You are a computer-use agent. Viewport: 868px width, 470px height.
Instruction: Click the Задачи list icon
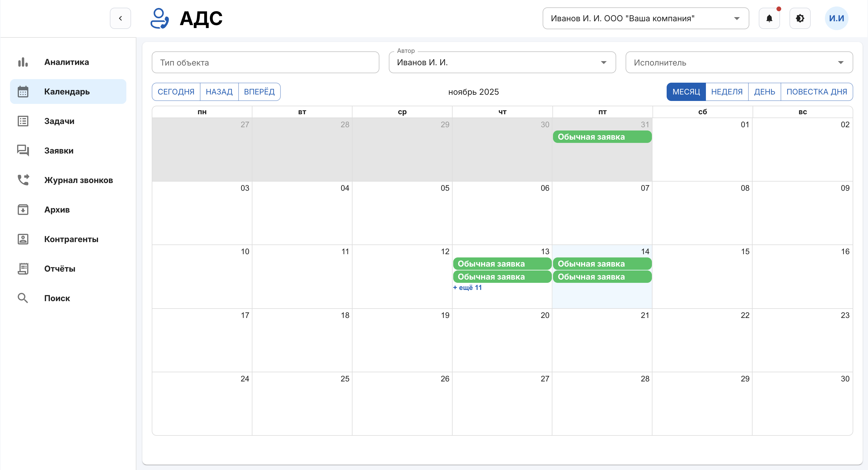(x=23, y=121)
